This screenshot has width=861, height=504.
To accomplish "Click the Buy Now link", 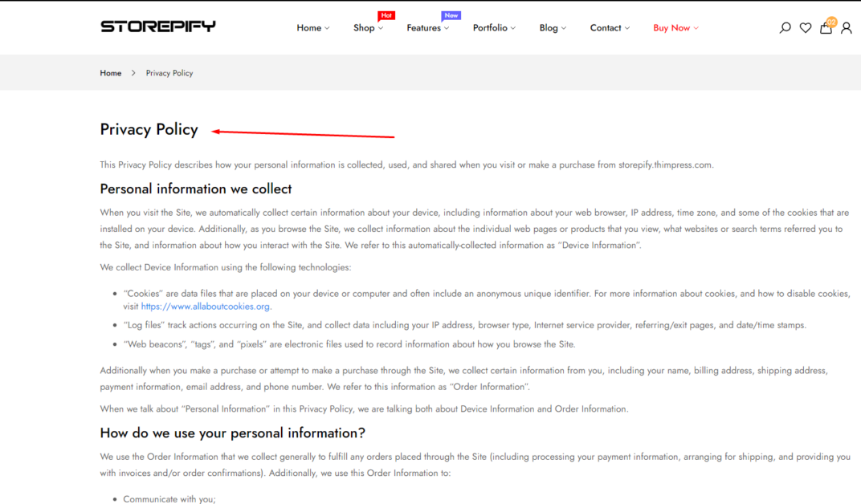I will [x=671, y=27].
